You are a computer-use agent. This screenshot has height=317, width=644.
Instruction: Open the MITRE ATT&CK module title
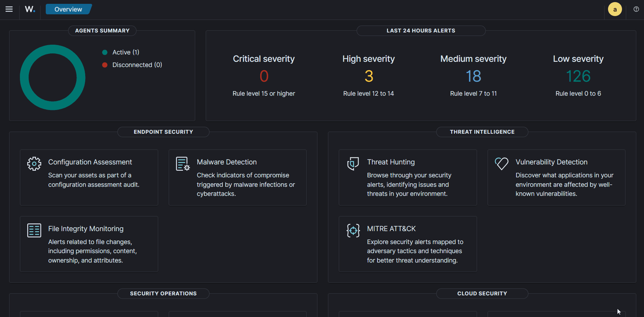click(x=391, y=229)
